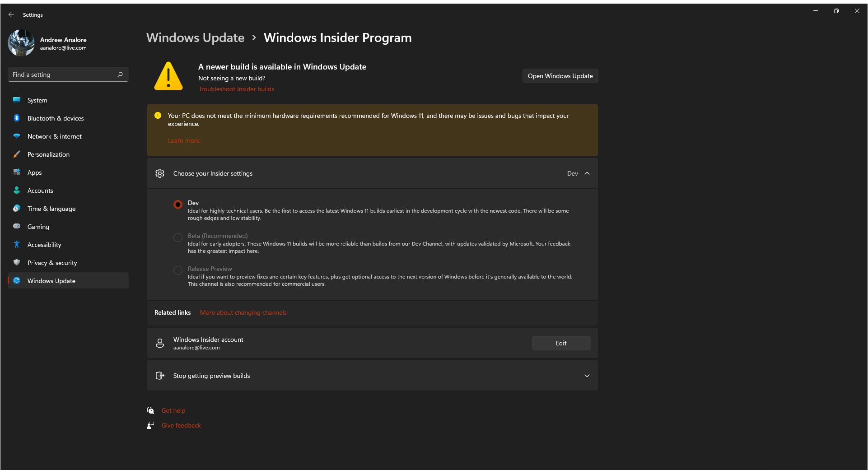Click the Windows Insider Program heading

[338, 37]
